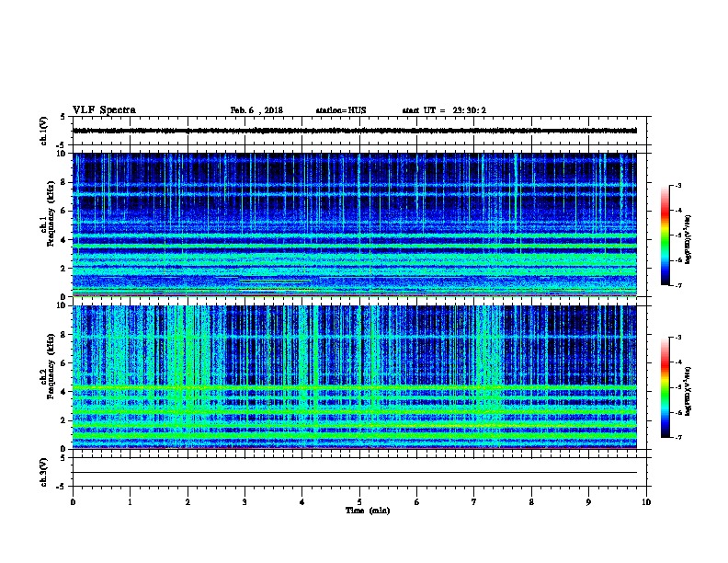Click the "3" tick on the time axis
Image resolution: width=728 pixels, height=563 pixels.
click(245, 502)
